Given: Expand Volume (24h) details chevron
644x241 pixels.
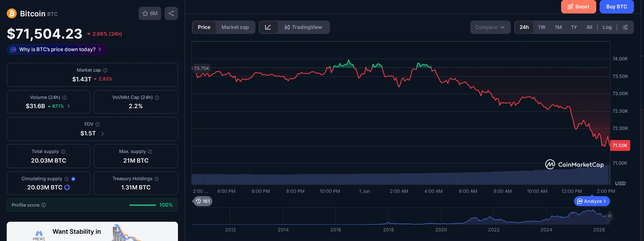Looking at the screenshot, I should click(69, 106).
